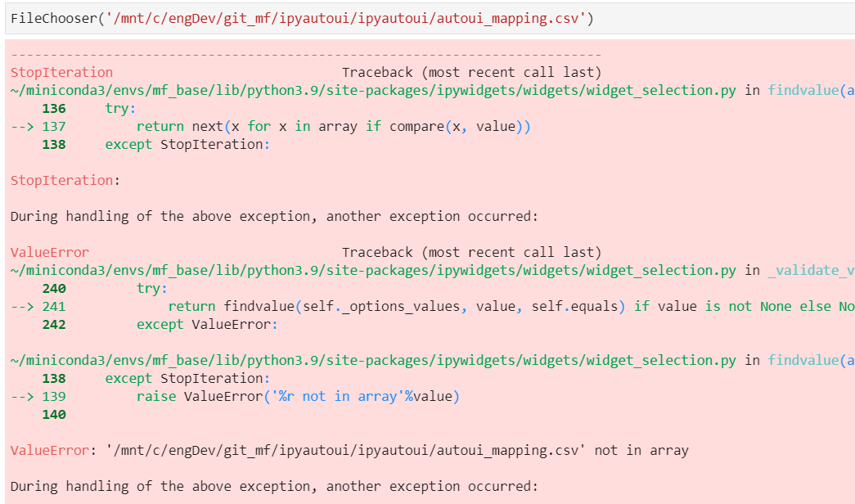The width and height of the screenshot is (855, 504).
Task: Click the last 'During handling of the above exception' line
Action: [274, 487]
